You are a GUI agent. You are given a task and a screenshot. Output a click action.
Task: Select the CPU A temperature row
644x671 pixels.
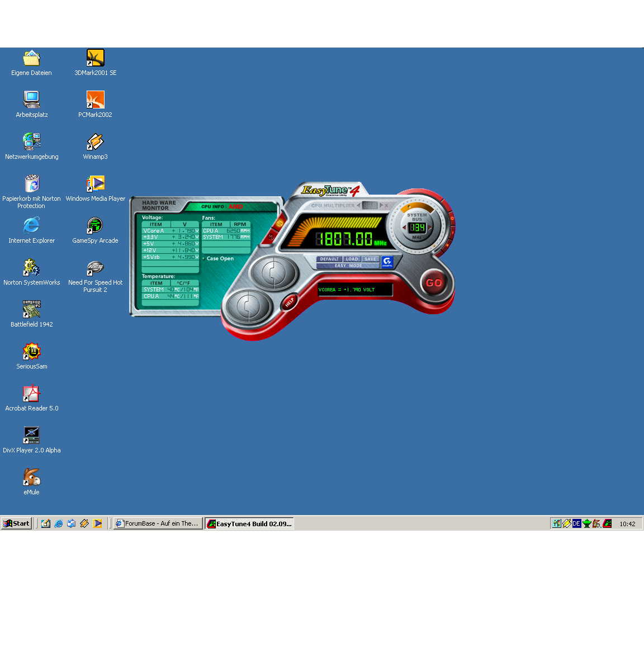(171, 296)
